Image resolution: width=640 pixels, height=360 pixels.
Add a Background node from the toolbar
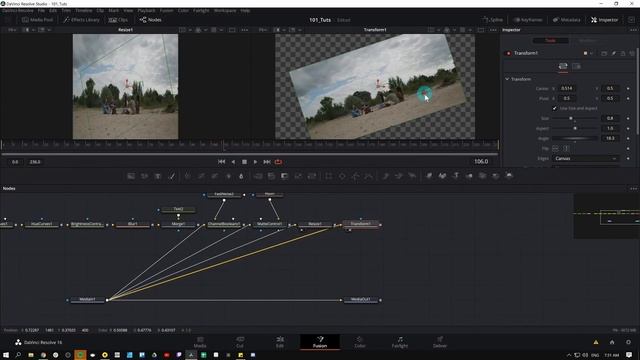131,176
